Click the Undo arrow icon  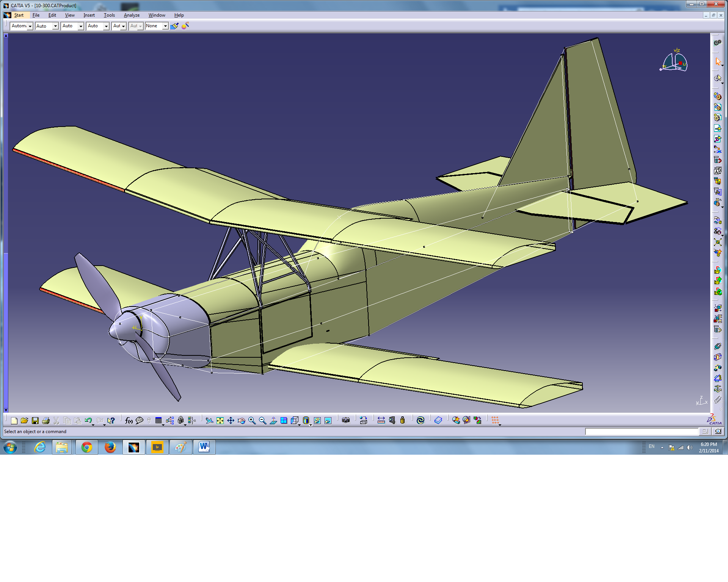point(89,420)
